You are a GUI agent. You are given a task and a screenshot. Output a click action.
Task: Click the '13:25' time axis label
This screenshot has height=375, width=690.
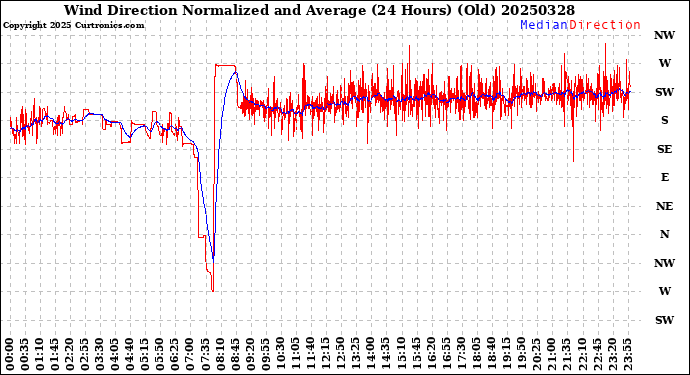click(355, 354)
